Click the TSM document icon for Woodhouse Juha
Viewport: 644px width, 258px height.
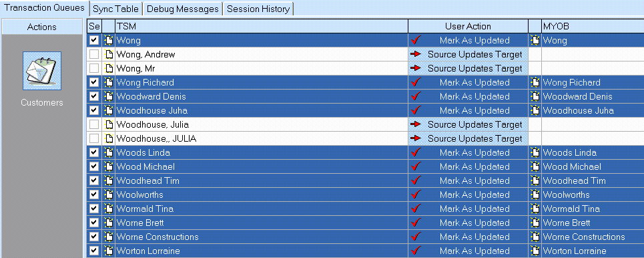(109, 110)
